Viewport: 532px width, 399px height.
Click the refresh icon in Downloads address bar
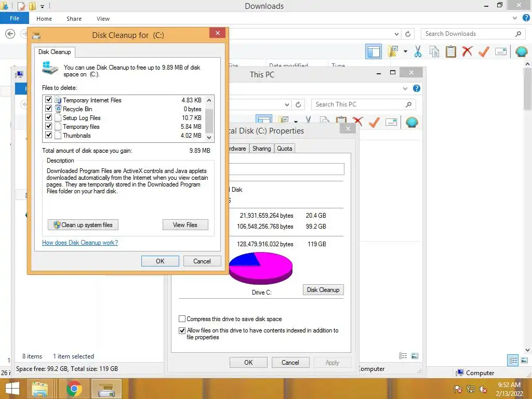tap(408, 34)
